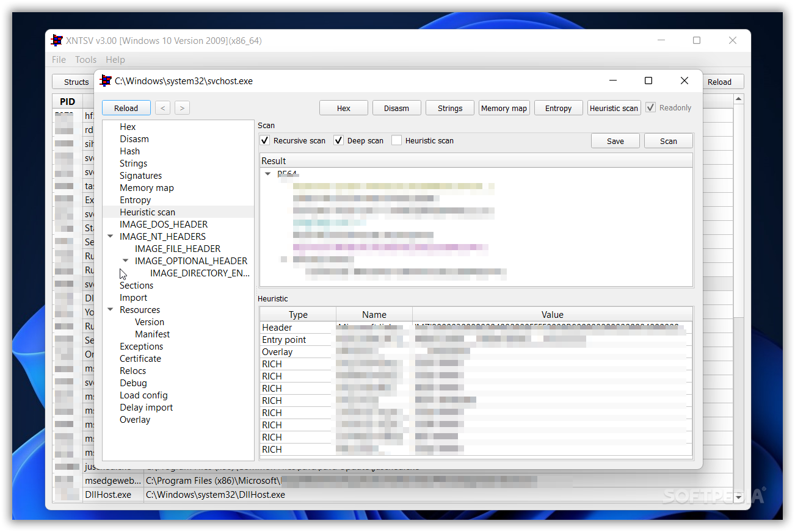Screen dimensions: 795x532
Task: Go forward with the '>' navigation button
Action: point(182,108)
